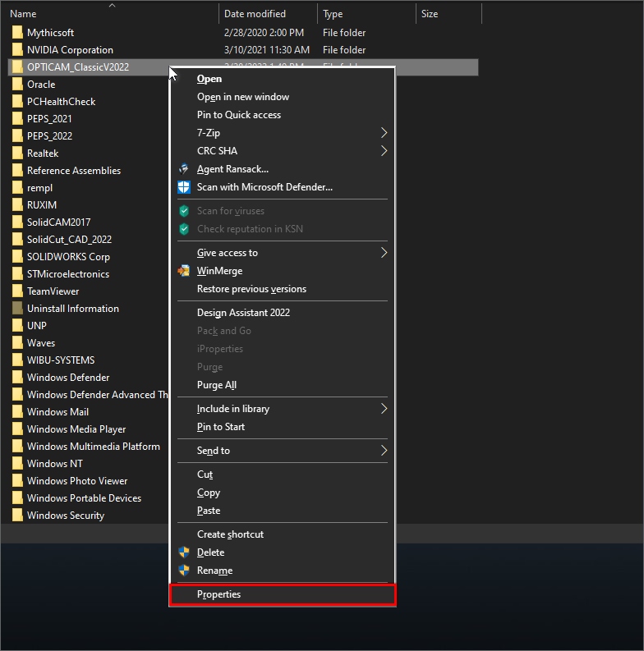This screenshot has height=651, width=644.
Task: Expand the Give access to submenu arrow
Action: 384,252
